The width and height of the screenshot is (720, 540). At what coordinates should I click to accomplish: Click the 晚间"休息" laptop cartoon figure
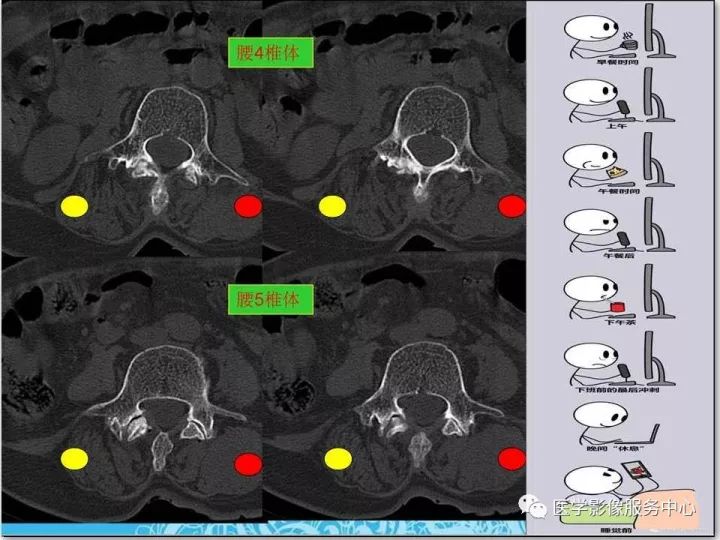click(618, 425)
